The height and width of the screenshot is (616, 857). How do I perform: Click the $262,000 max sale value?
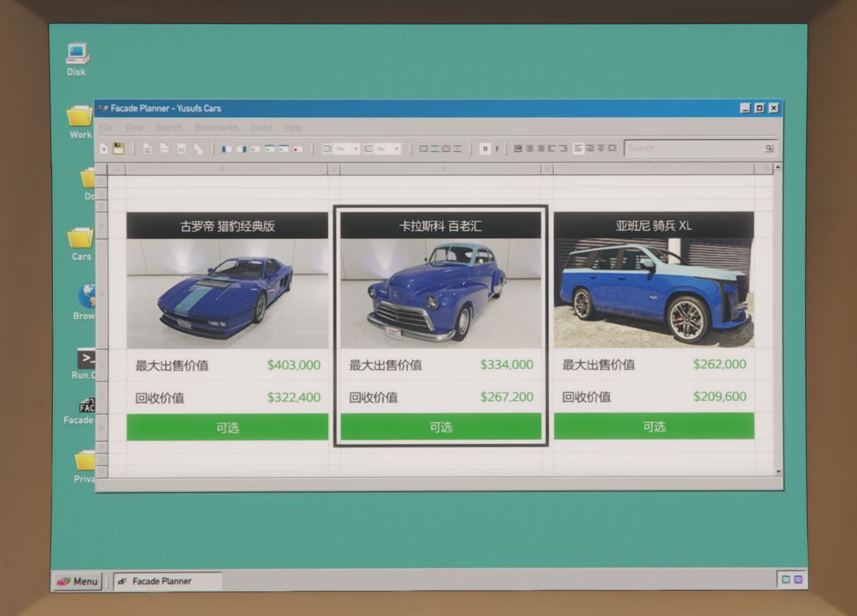coord(720,364)
